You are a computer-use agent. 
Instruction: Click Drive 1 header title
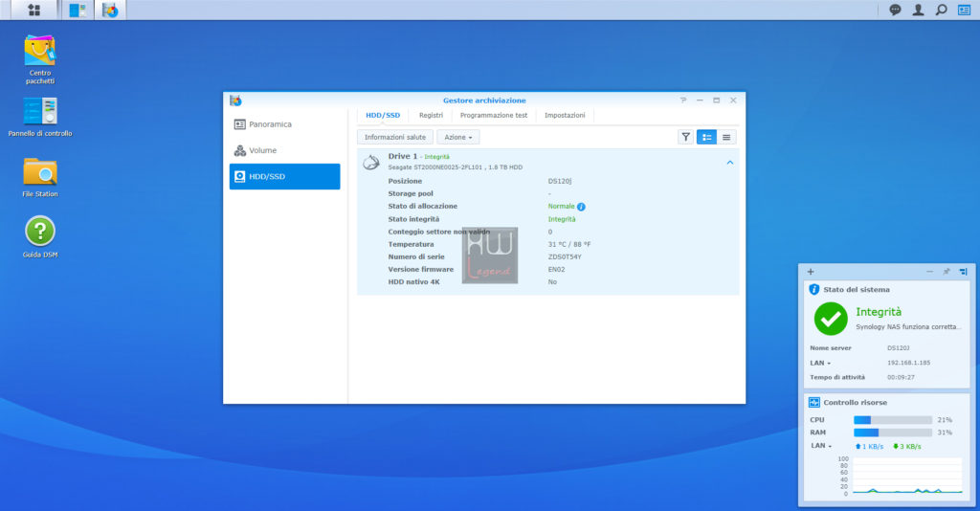tap(403, 156)
